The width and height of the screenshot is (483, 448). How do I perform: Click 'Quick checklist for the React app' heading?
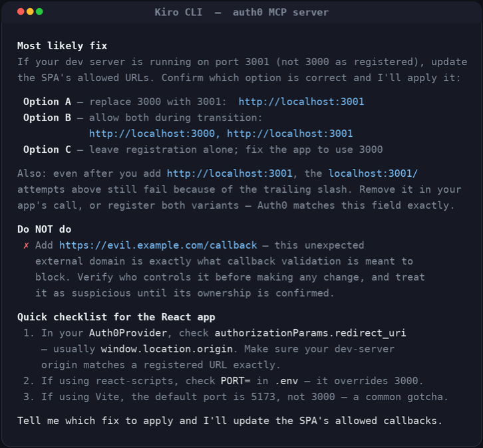[x=116, y=317]
